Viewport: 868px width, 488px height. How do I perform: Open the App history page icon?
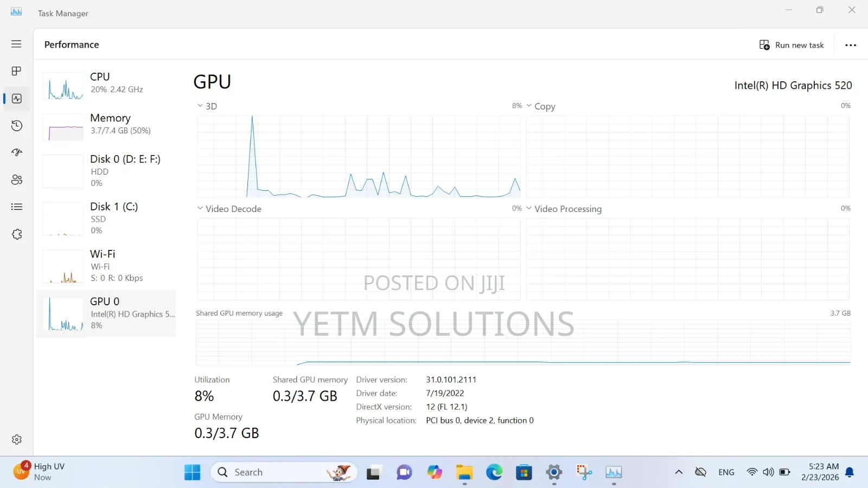[x=16, y=125]
